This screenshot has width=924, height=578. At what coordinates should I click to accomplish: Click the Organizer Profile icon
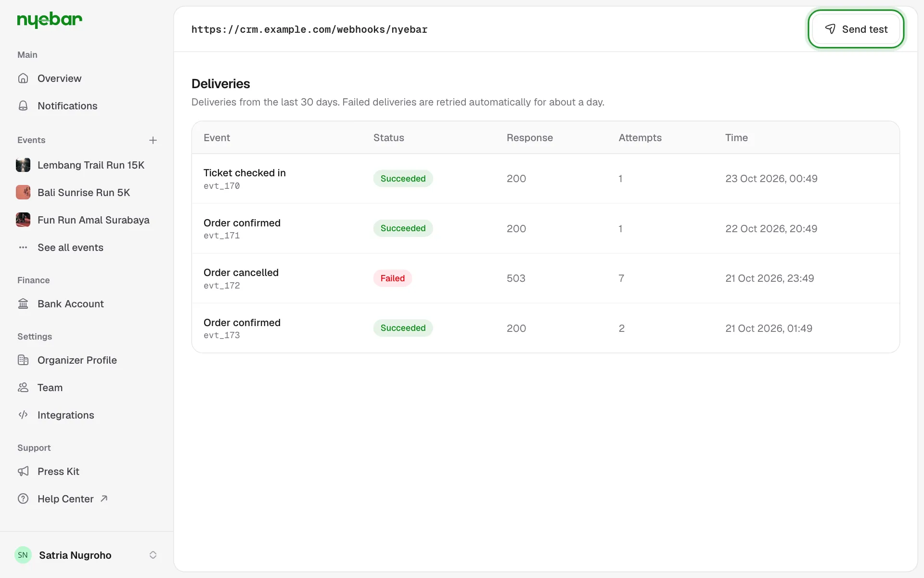pos(23,360)
